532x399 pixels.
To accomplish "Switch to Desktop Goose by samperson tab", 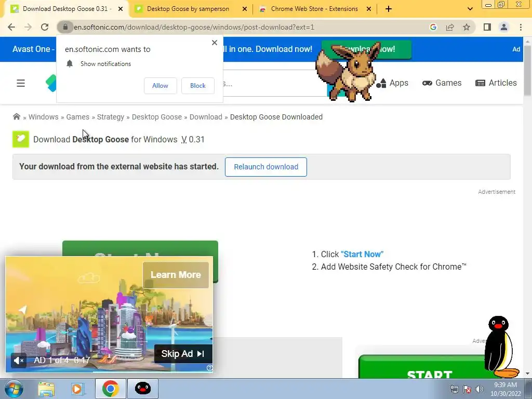I will click(x=188, y=9).
